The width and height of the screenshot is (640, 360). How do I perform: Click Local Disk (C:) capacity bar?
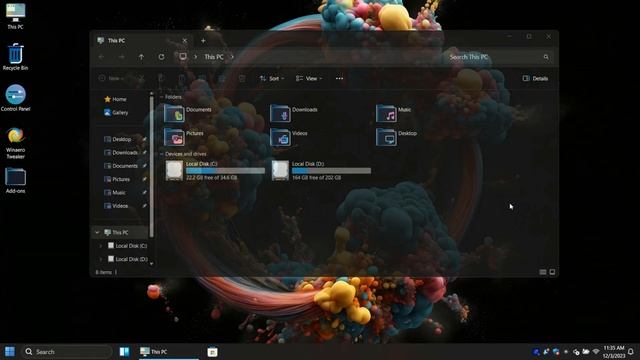click(225, 171)
